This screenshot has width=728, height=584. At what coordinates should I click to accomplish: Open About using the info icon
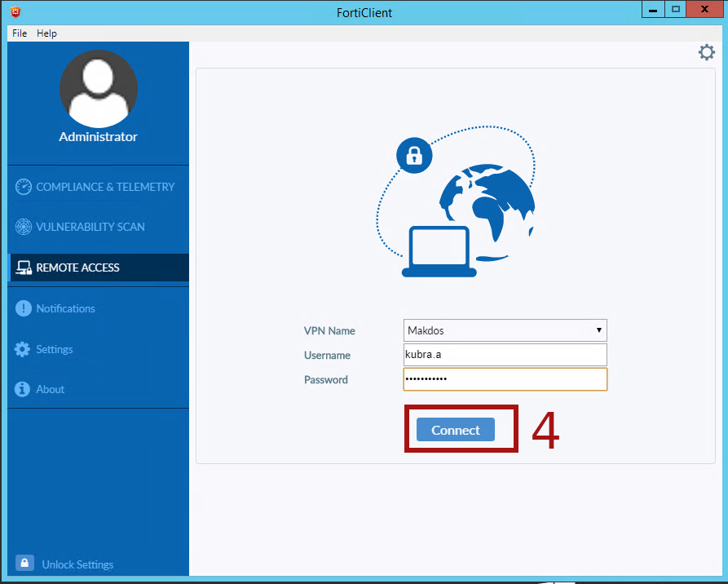coord(23,389)
